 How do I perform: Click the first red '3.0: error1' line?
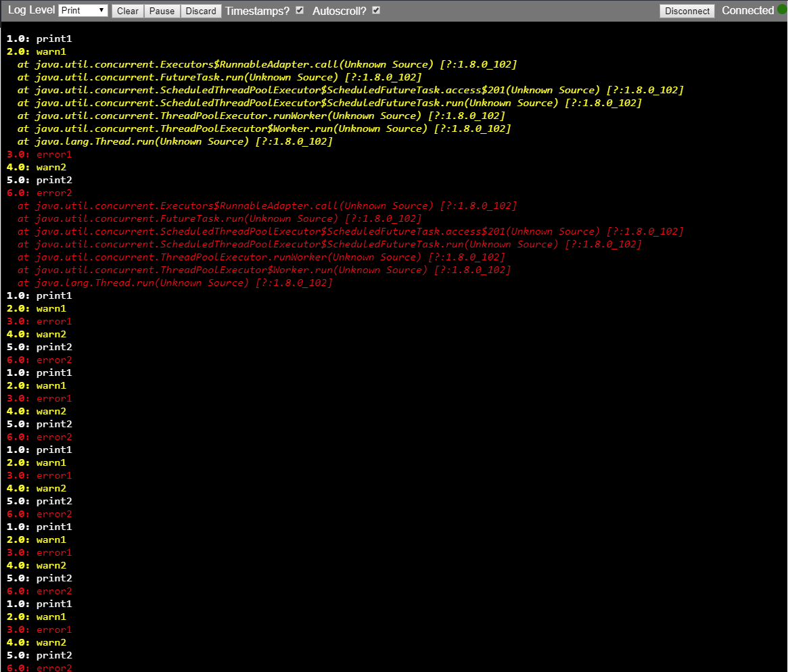click(39, 155)
